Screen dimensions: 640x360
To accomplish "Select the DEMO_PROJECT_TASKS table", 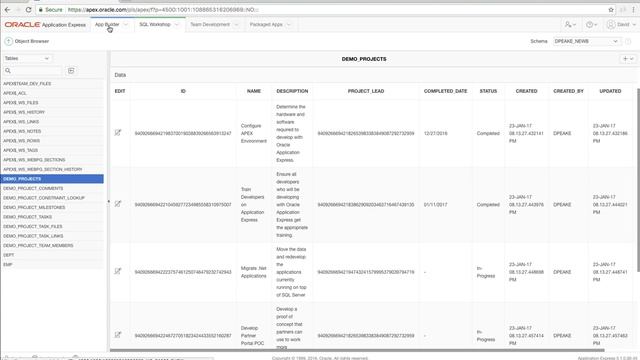I will 52,217.
